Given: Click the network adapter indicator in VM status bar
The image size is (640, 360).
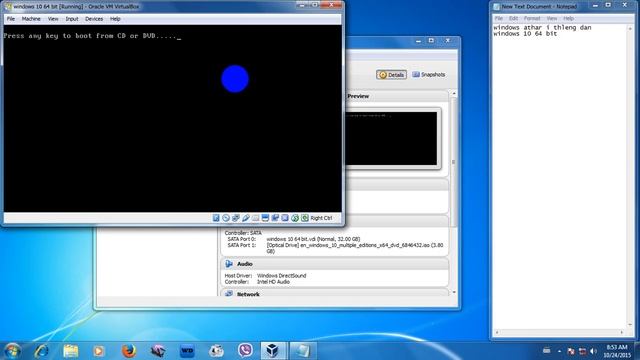Looking at the screenshot, I should point(236,218).
